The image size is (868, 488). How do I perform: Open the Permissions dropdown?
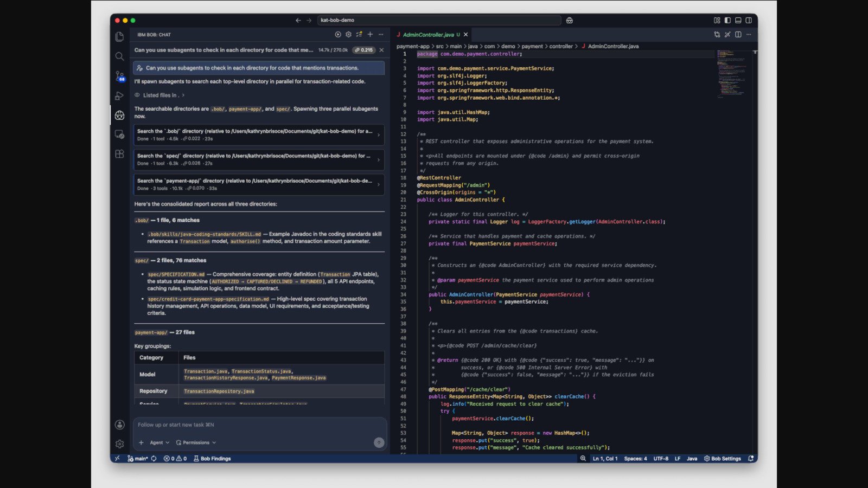pos(196,442)
